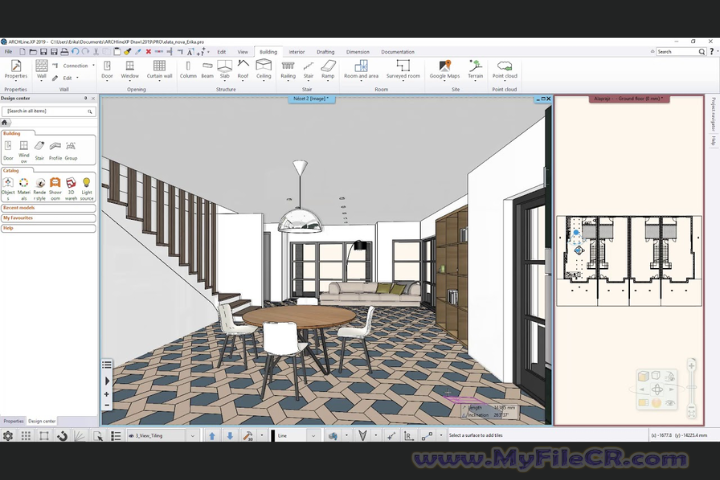Switch to the Properties bottom tab
This screenshot has height=480, width=720.
click(13, 421)
